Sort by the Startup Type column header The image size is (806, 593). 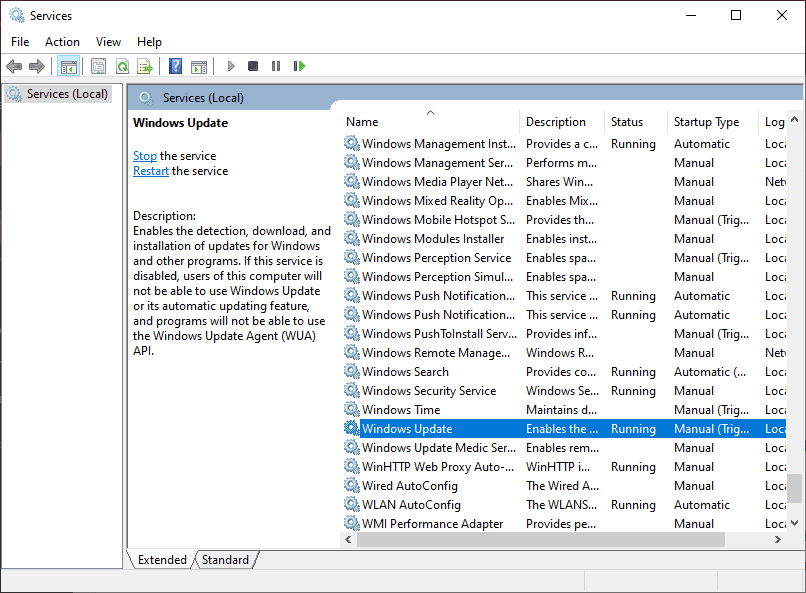click(x=713, y=122)
